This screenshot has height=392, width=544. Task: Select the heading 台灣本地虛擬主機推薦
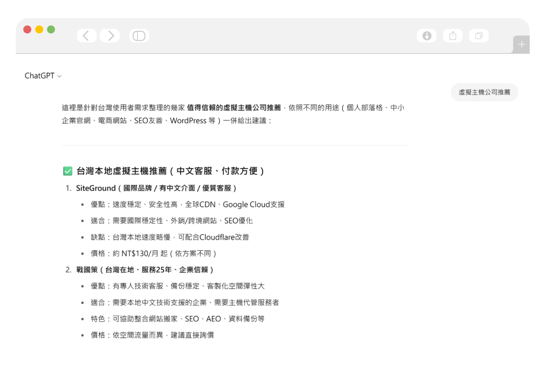pyautogui.click(x=171, y=171)
